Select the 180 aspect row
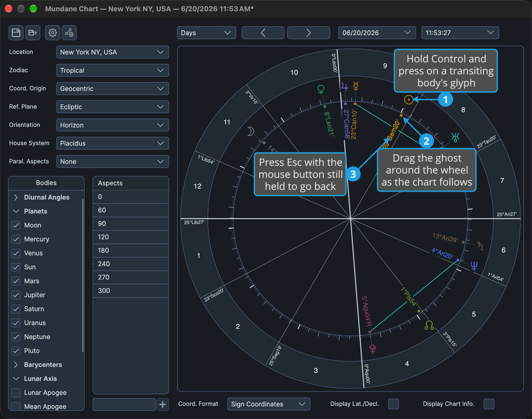532x419 pixels. tap(130, 251)
